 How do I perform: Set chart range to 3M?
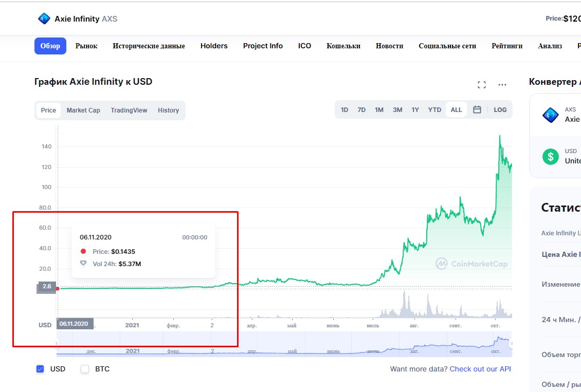tap(397, 109)
